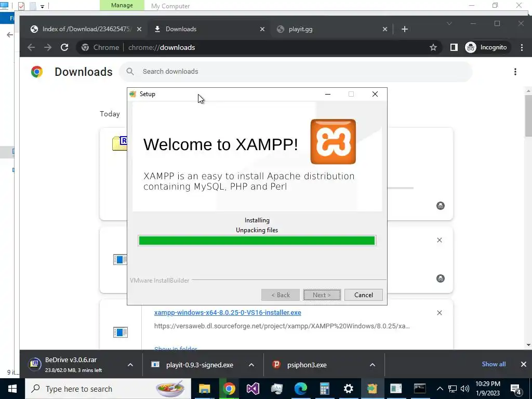Remove the second download card from list
Viewport: 532px width, 399px height.
pyautogui.click(x=440, y=240)
